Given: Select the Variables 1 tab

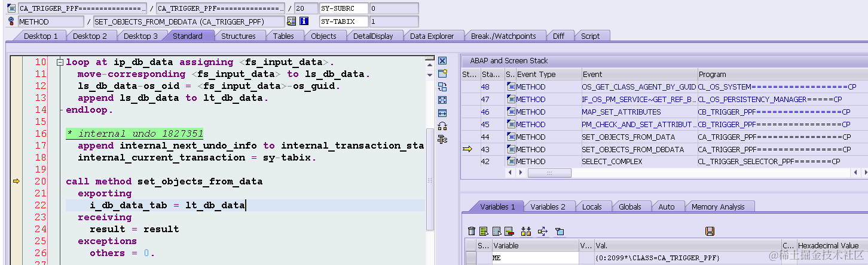Looking at the screenshot, I should click(497, 207).
